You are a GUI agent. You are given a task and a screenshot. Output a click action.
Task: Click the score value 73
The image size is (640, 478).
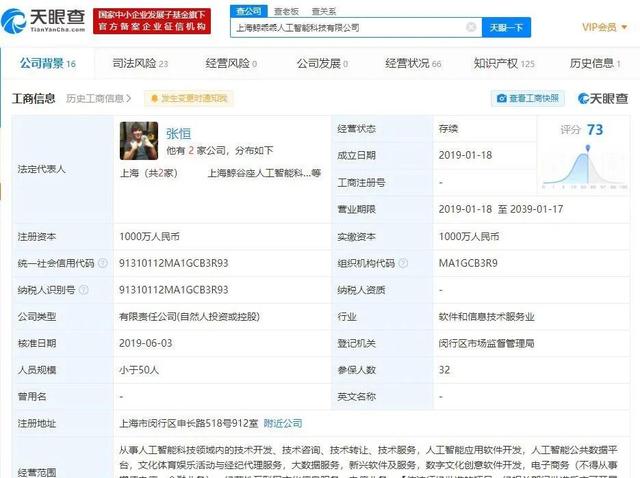595,130
